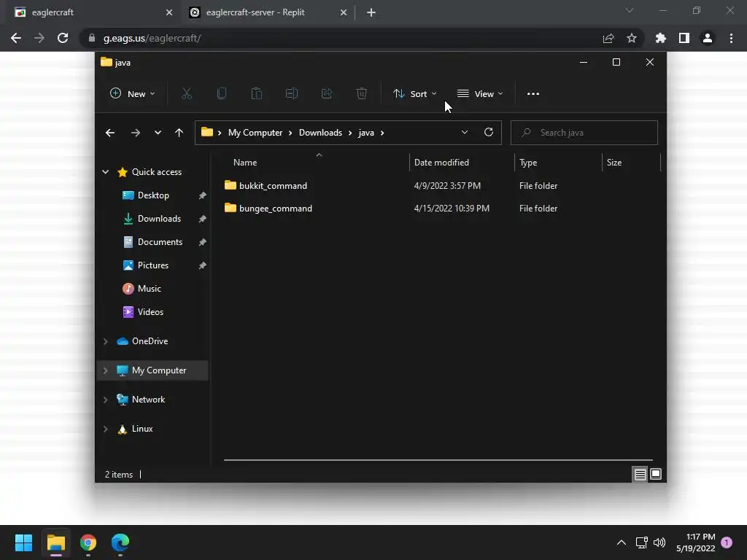Click the network tray icon
Image resolution: width=747 pixels, height=560 pixels.
pyautogui.click(x=641, y=542)
